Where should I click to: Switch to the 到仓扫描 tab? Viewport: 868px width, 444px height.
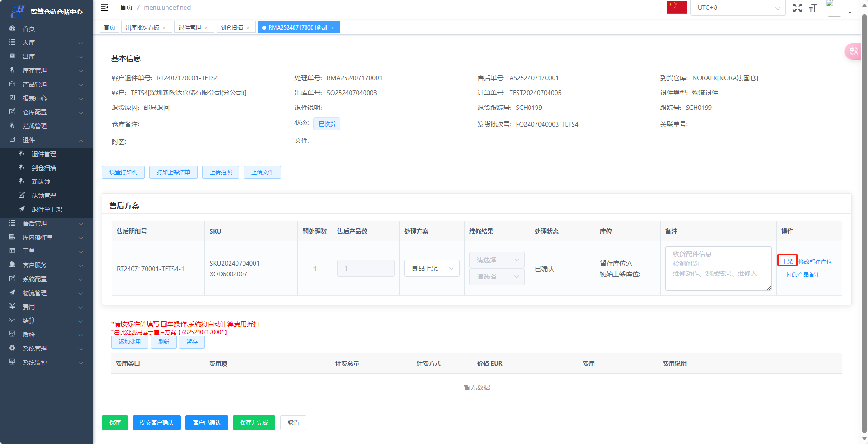coord(231,28)
